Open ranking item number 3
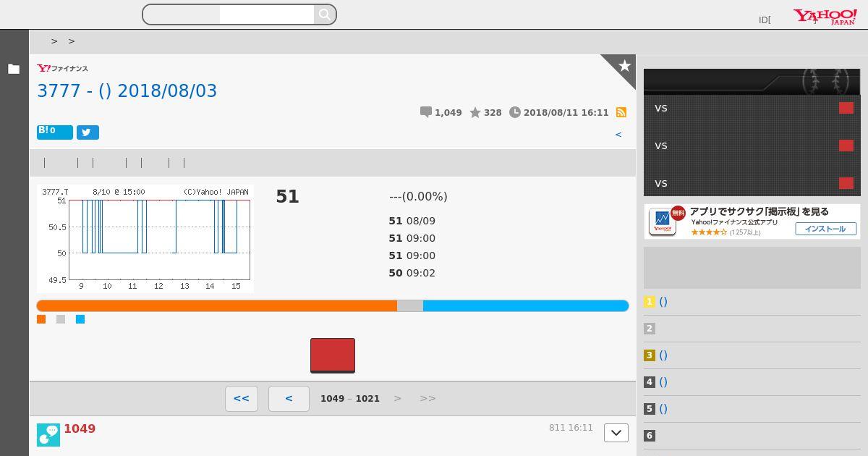Screen dimensions: 868x456 click(663, 355)
